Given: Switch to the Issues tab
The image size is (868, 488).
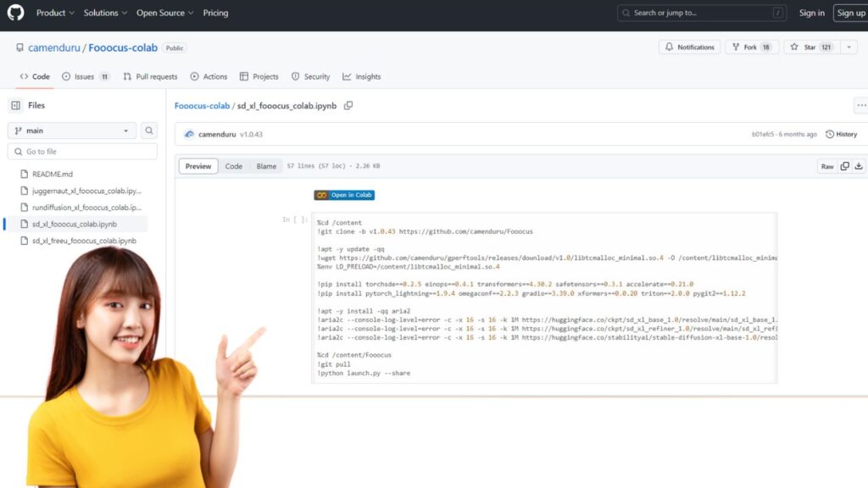Looking at the screenshot, I should point(86,76).
